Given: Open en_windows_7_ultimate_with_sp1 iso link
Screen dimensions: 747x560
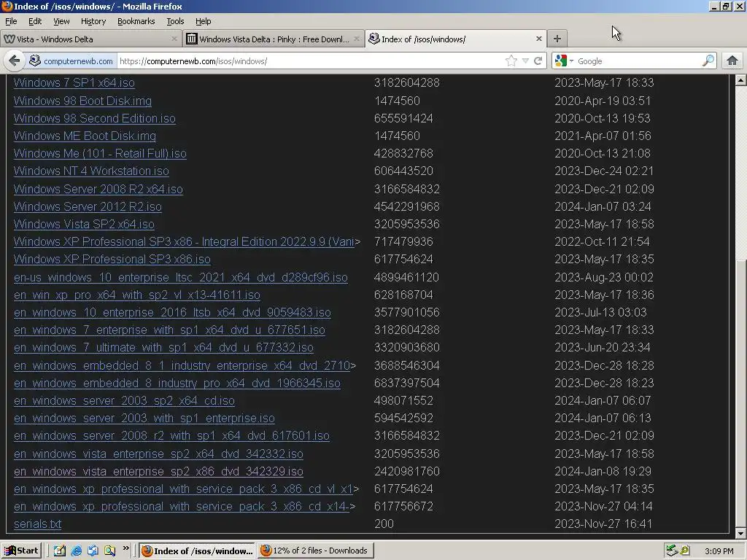Looking at the screenshot, I should pyautogui.click(x=163, y=348).
